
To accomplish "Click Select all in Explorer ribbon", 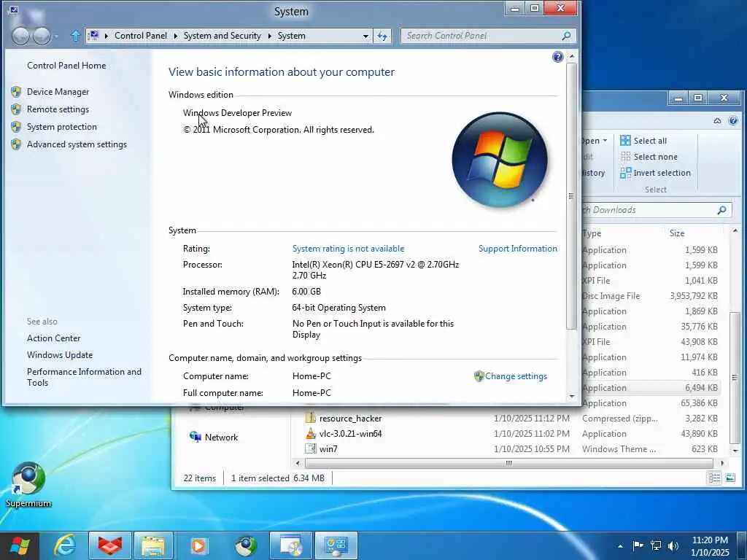I will pyautogui.click(x=643, y=141).
